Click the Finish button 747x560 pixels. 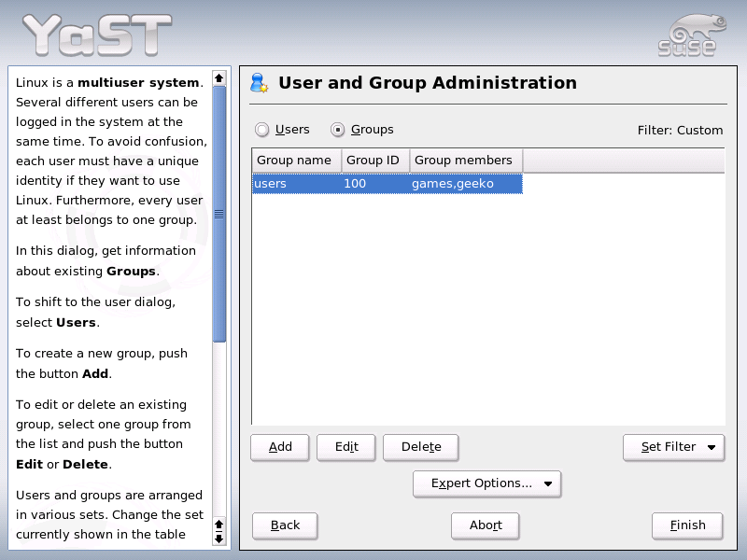(x=687, y=525)
